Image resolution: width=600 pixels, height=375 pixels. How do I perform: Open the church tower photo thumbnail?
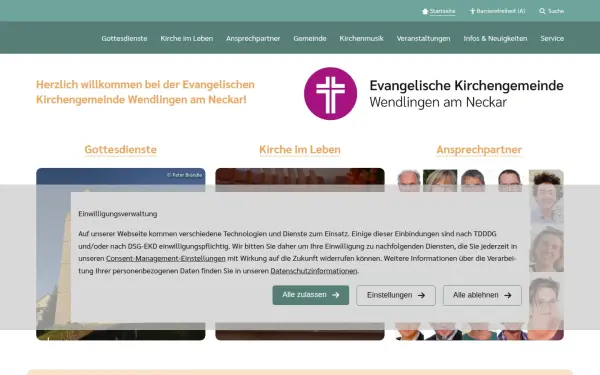click(x=121, y=254)
